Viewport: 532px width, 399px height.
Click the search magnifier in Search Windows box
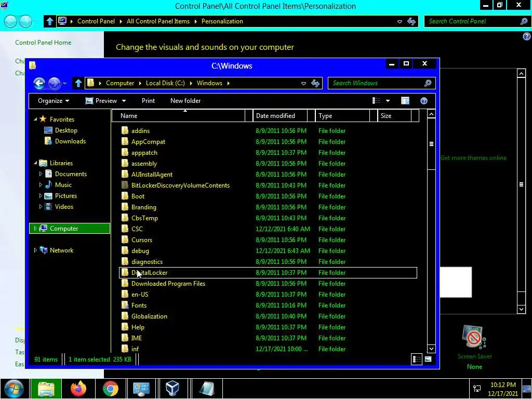coord(428,83)
